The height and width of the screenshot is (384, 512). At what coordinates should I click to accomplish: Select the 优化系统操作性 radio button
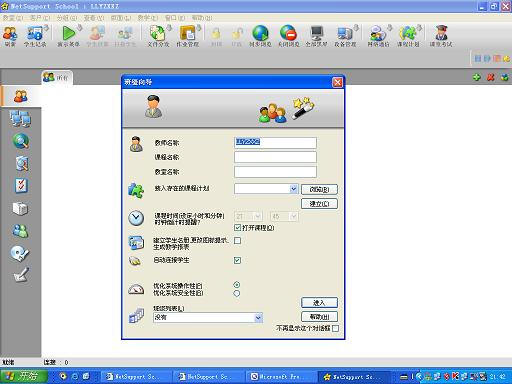237,285
